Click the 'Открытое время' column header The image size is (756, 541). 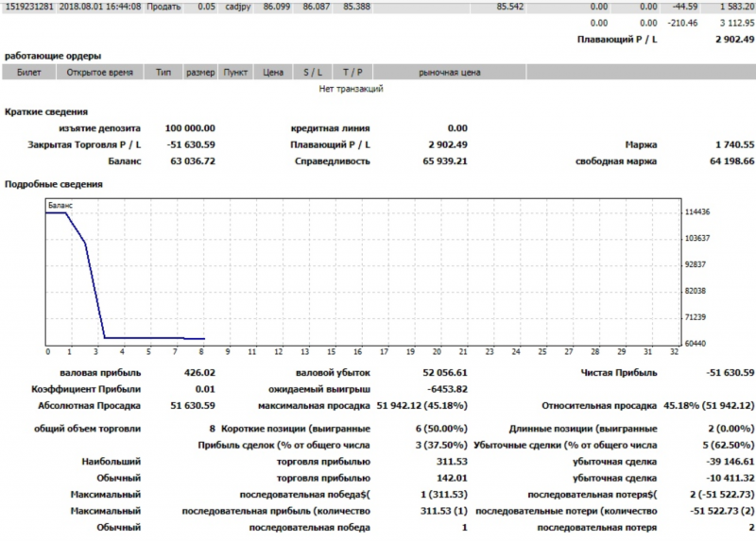100,73
